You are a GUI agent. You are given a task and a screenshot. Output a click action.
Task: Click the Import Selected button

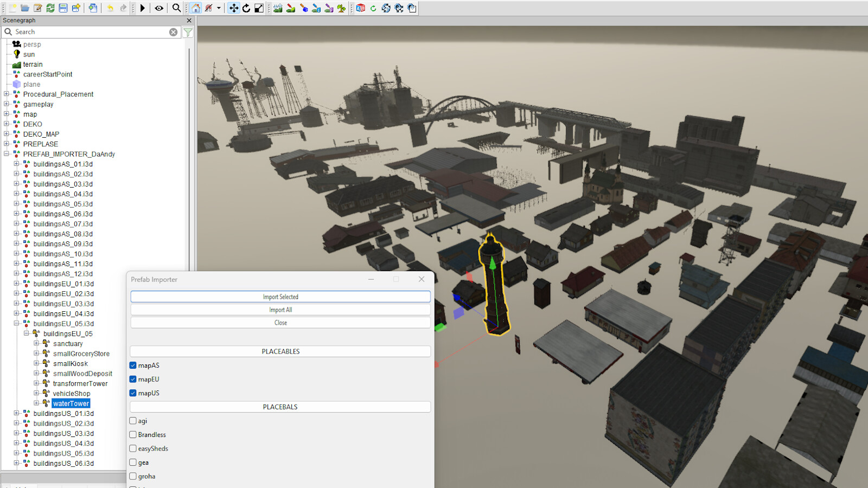click(280, 297)
